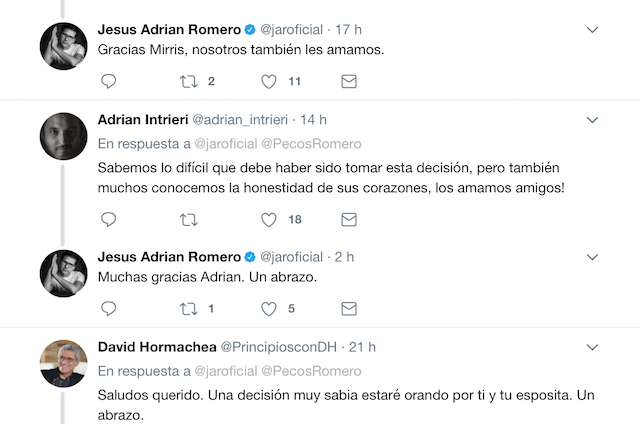Screen dimensions: 640x424
Task: Reply to the 'Gracias Mirris' tweet
Action: click(109, 81)
